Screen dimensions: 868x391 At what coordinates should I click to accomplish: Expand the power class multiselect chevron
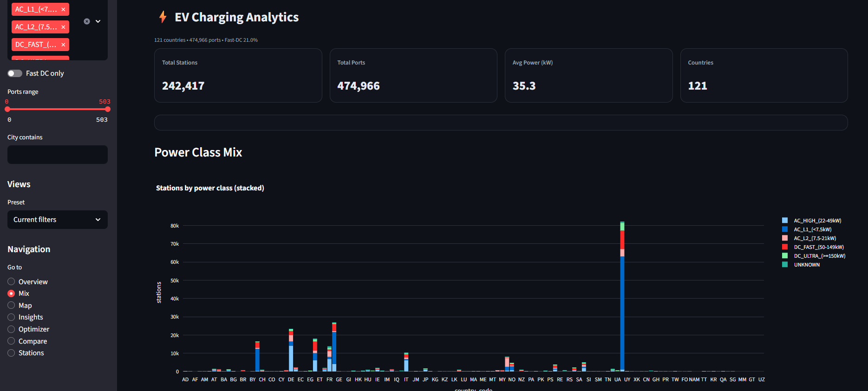98,21
